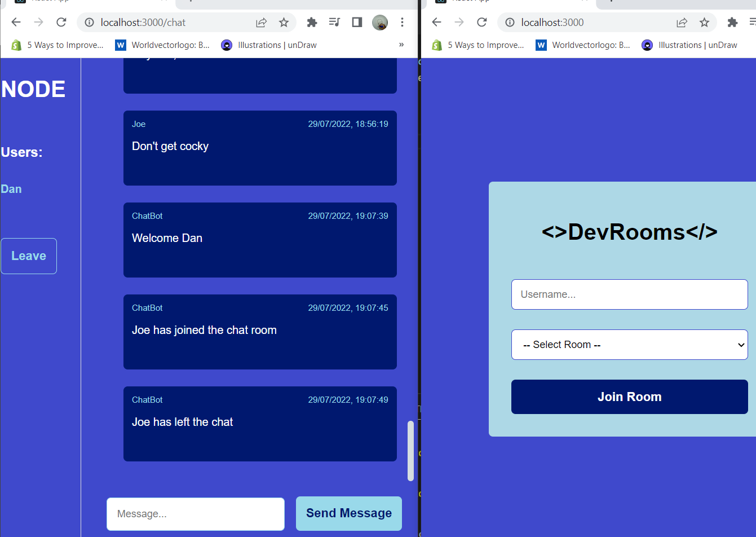Image resolution: width=756 pixels, height=537 pixels.
Task: Open the Chrome profile avatar icon
Action: (379, 22)
